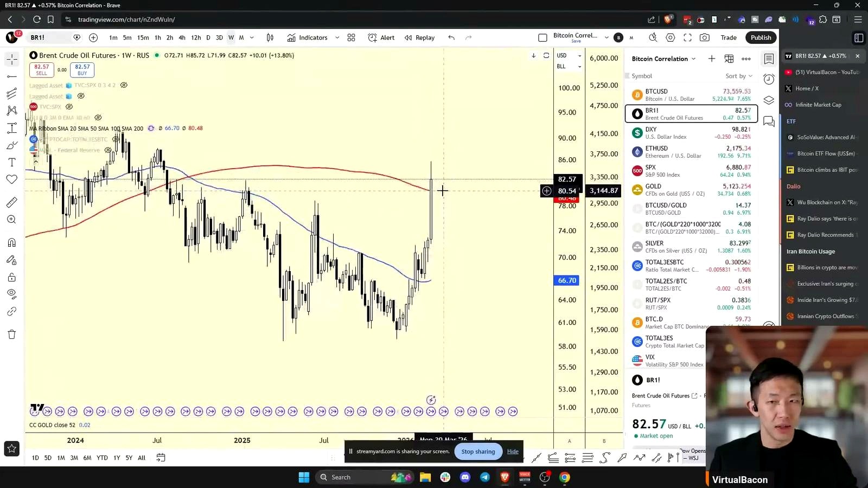
Task: Toggle visibility of the EMA 30 60 indicator
Action: click(98, 118)
